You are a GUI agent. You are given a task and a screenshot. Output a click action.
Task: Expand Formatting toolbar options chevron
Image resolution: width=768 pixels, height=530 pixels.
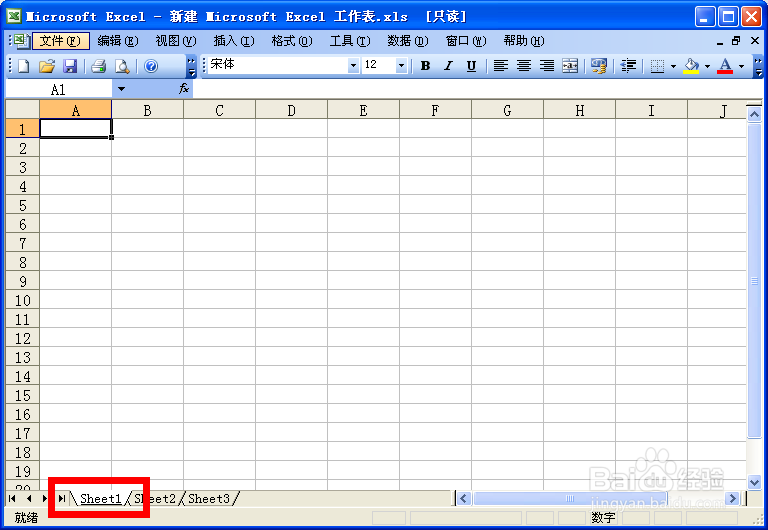point(758,66)
